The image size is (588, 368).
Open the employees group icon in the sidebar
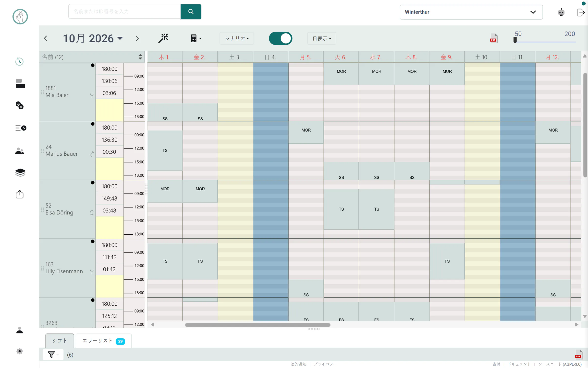(20, 151)
